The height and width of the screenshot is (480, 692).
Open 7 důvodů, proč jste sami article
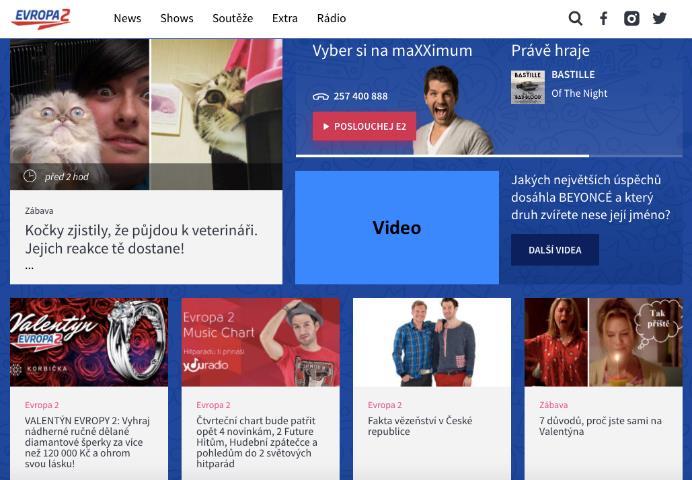coord(600,426)
